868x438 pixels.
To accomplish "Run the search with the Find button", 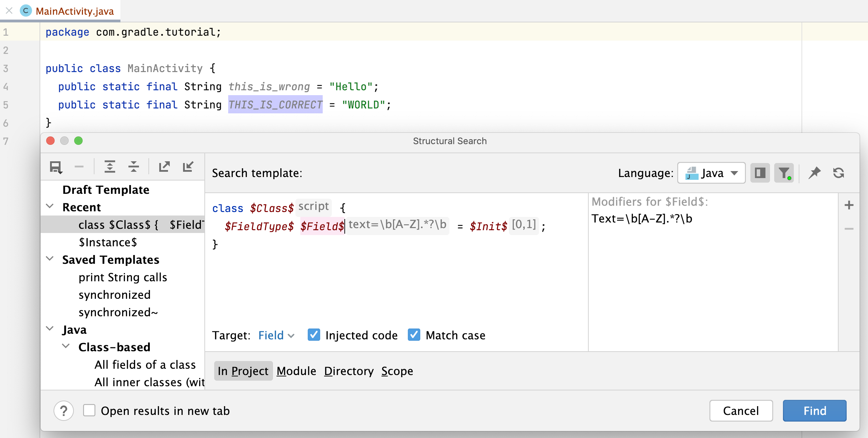I will click(814, 410).
